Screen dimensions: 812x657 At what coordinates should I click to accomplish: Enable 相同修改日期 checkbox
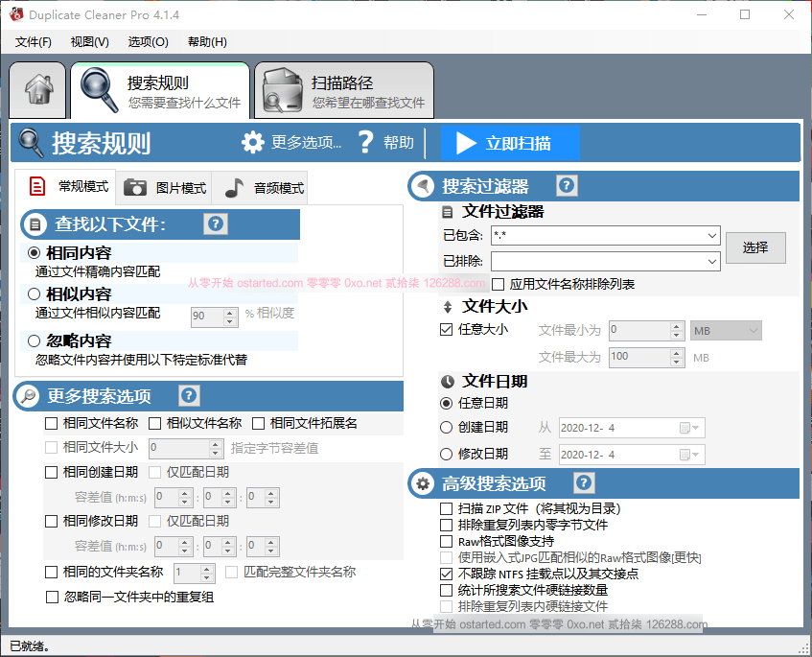tap(51, 521)
